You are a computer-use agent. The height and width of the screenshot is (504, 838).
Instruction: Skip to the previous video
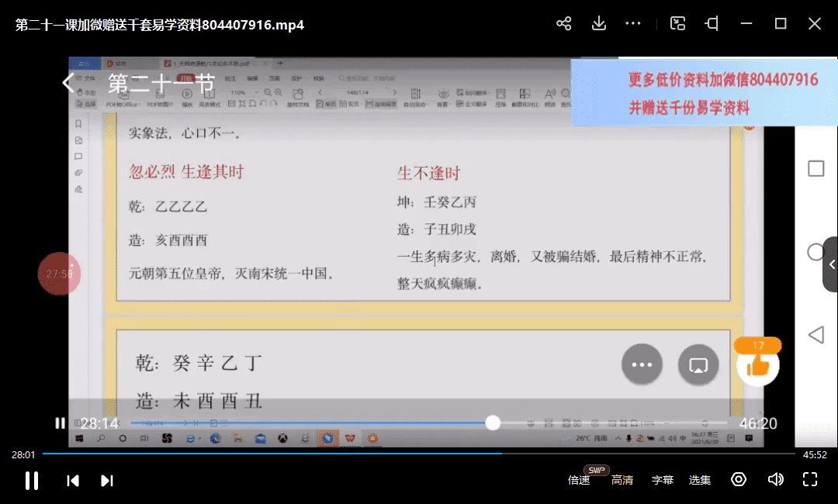click(73, 480)
